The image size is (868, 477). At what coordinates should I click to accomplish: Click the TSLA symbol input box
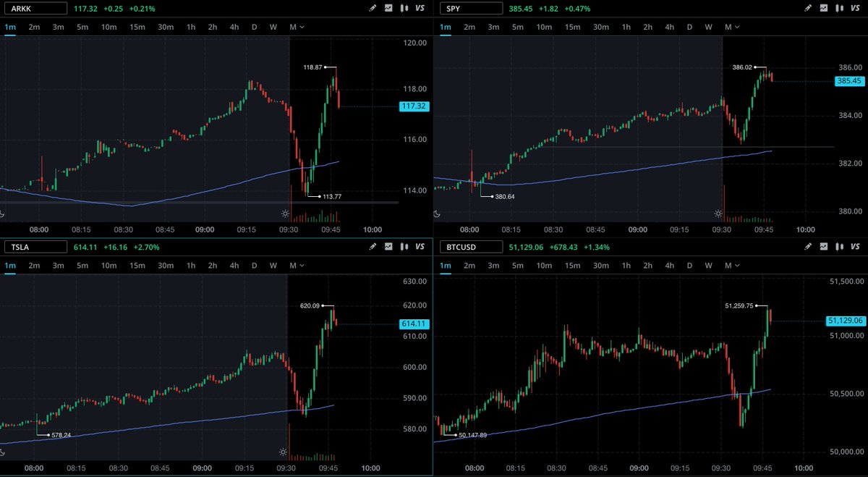coord(35,247)
